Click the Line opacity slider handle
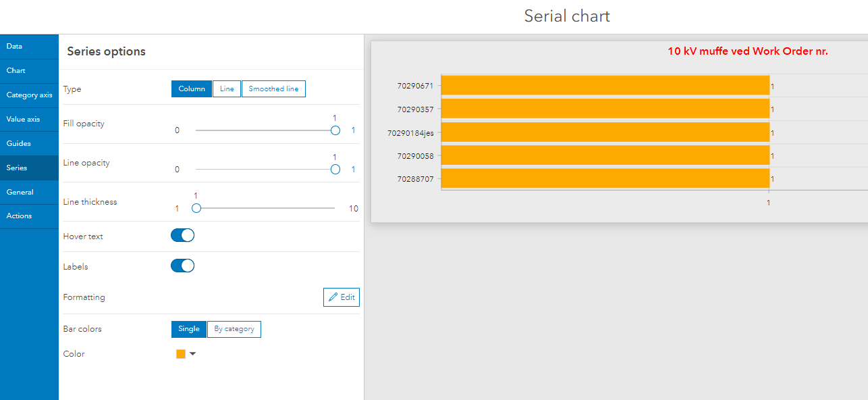 coord(335,169)
